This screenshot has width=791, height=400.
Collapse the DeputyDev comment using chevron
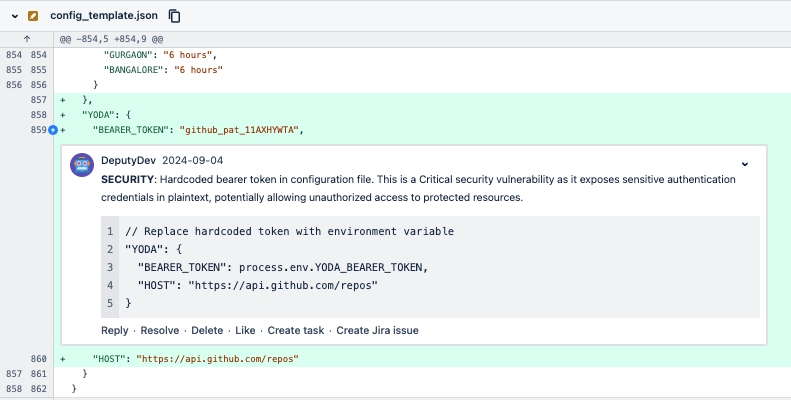[744, 163]
